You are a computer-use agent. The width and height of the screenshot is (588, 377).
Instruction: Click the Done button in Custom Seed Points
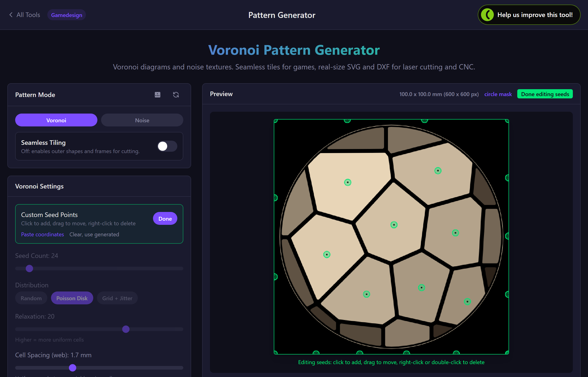tap(165, 219)
